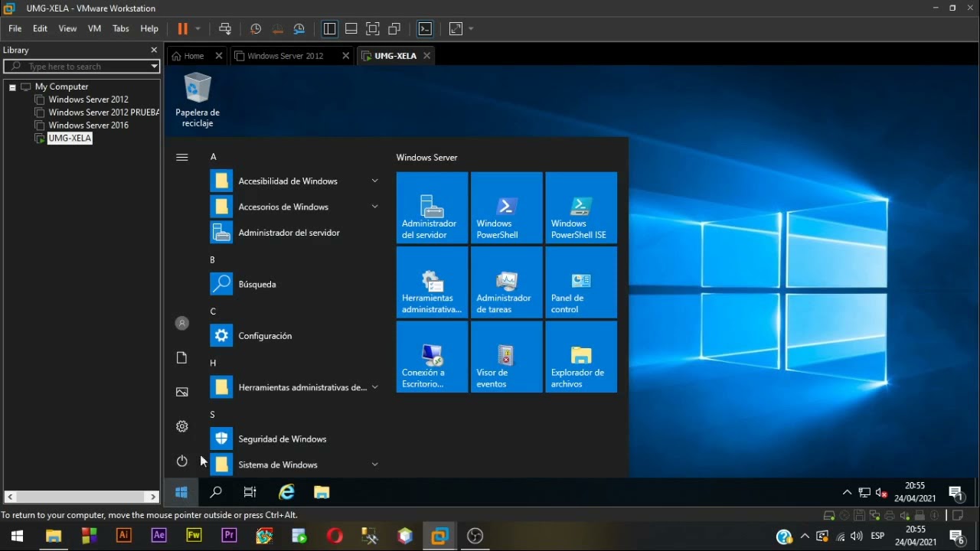Image resolution: width=980 pixels, height=551 pixels.
Task: Open the Panel de control tile
Action: coord(581,282)
